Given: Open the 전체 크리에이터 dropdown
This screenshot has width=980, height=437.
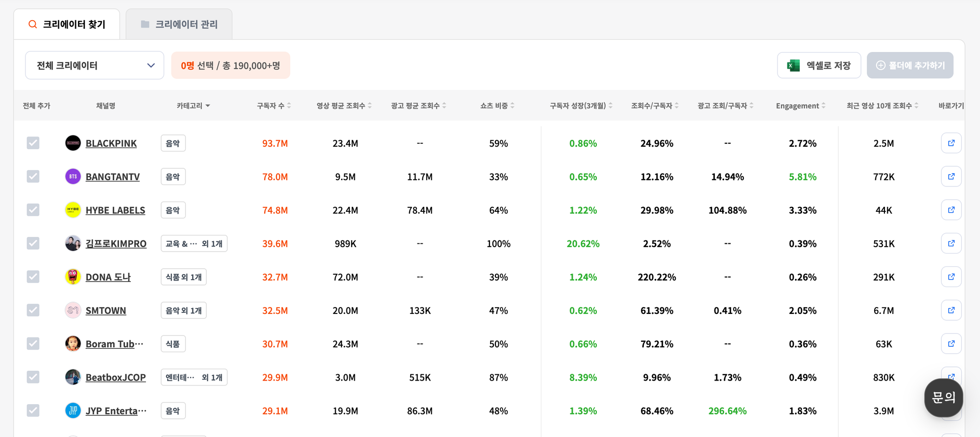Looking at the screenshot, I should point(95,65).
